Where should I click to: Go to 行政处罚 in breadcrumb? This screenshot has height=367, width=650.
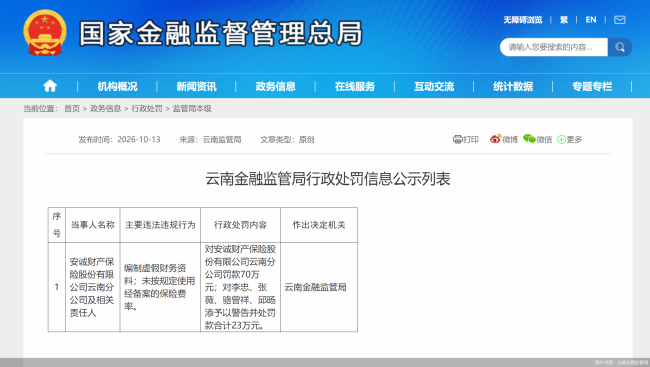[147, 109]
